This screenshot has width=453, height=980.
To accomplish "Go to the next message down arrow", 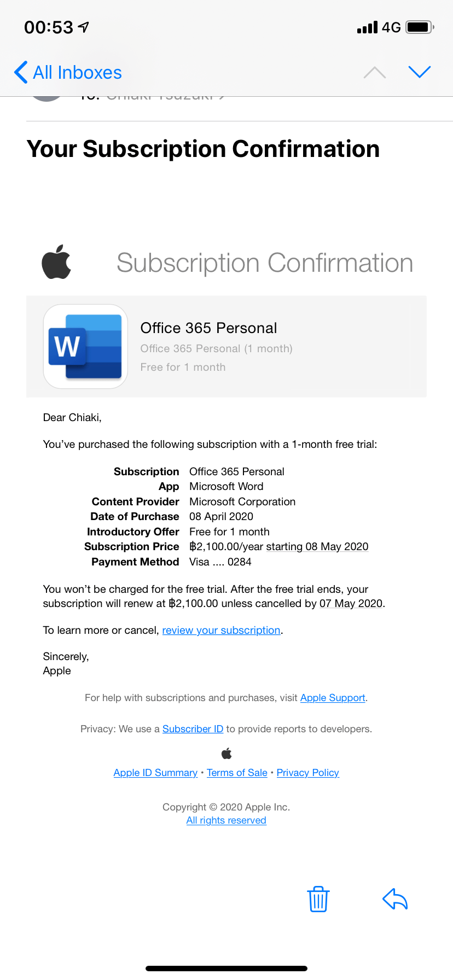I will point(420,72).
